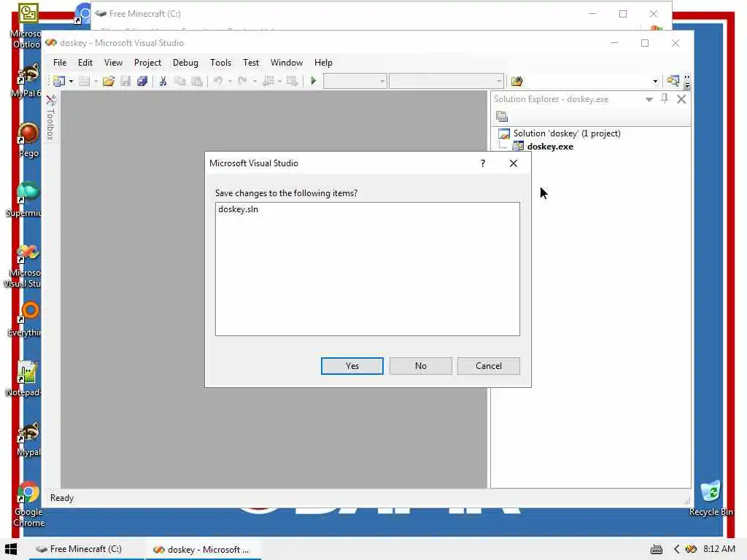Click the Windows Start button

[11, 549]
